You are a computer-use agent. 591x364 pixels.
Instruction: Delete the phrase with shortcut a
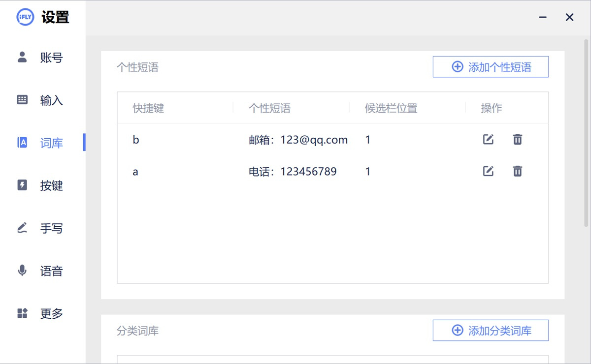click(x=517, y=171)
